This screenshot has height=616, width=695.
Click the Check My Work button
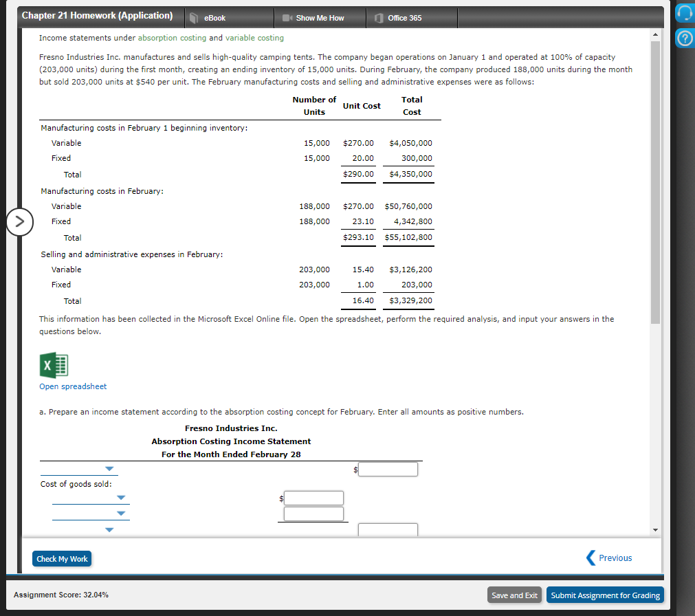(x=62, y=558)
